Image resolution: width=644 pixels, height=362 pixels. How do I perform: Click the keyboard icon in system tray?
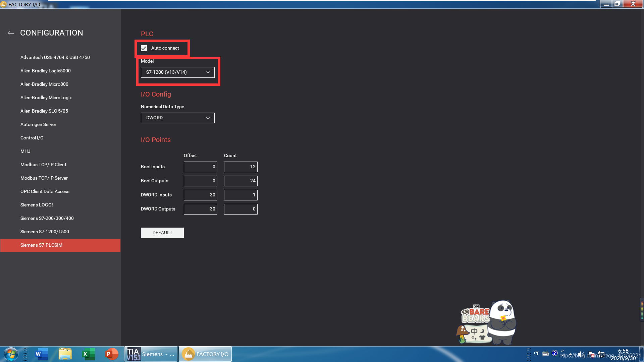point(546,353)
